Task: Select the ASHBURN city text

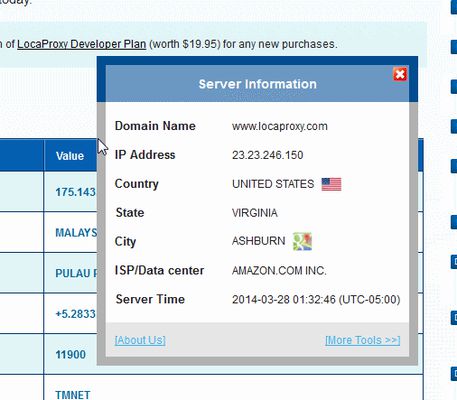Action: tap(259, 241)
